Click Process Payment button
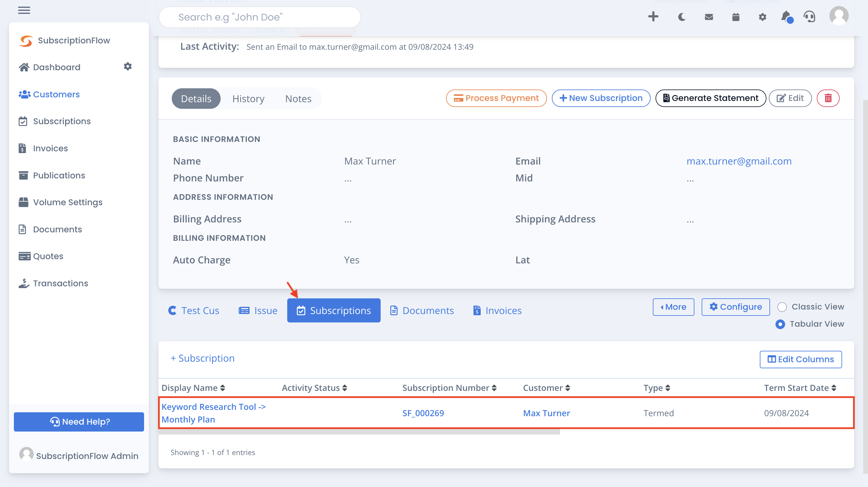The image size is (868, 487). coord(496,98)
